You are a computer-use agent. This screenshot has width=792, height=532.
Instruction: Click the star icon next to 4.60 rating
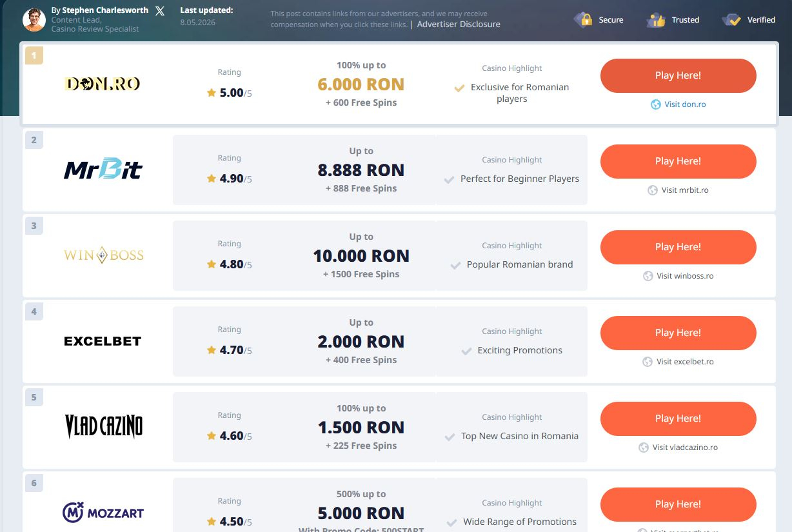pyautogui.click(x=212, y=436)
